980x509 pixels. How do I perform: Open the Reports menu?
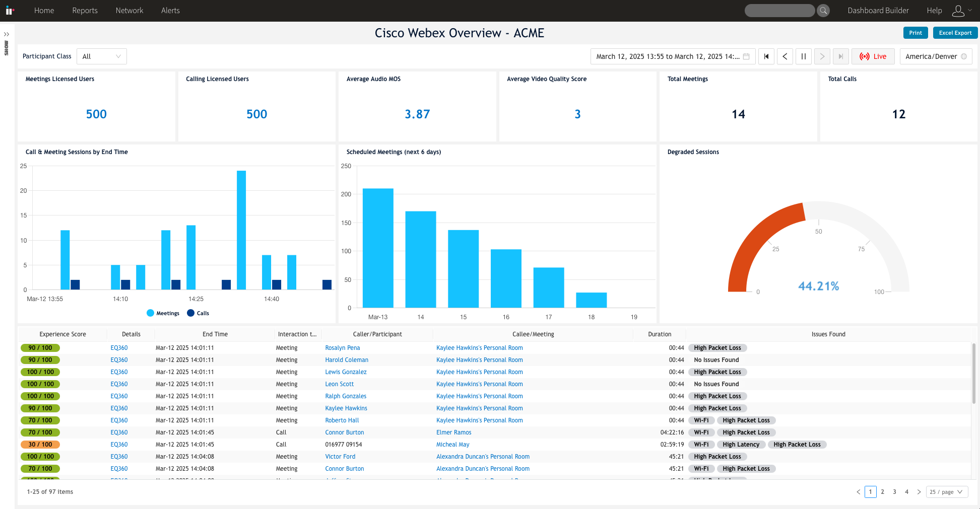click(85, 10)
